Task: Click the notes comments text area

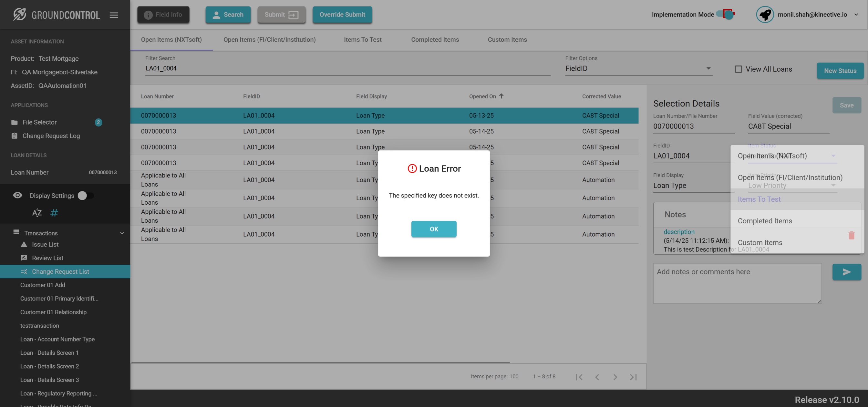Action: (x=737, y=283)
